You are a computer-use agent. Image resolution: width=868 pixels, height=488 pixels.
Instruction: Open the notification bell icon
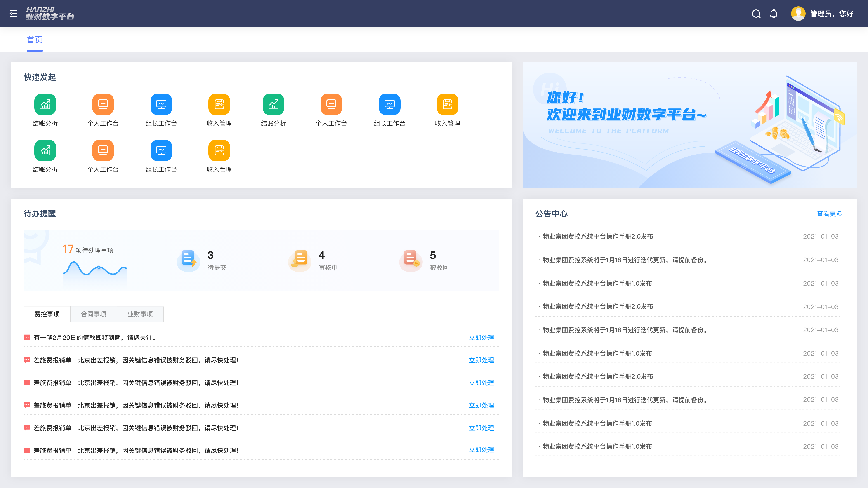pos(774,14)
